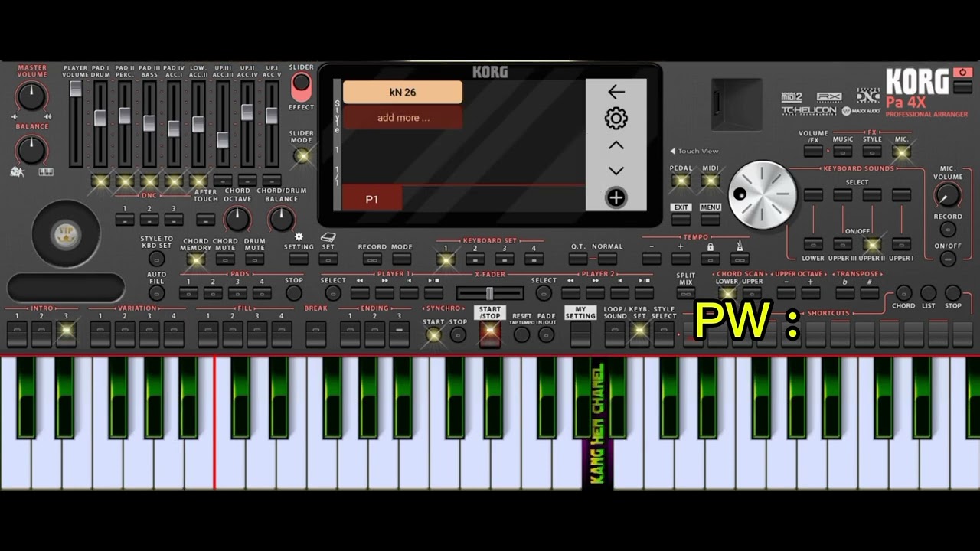Screen dimensions: 980x551
Task: Click the Ending 3 button
Action: coord(399,334)
